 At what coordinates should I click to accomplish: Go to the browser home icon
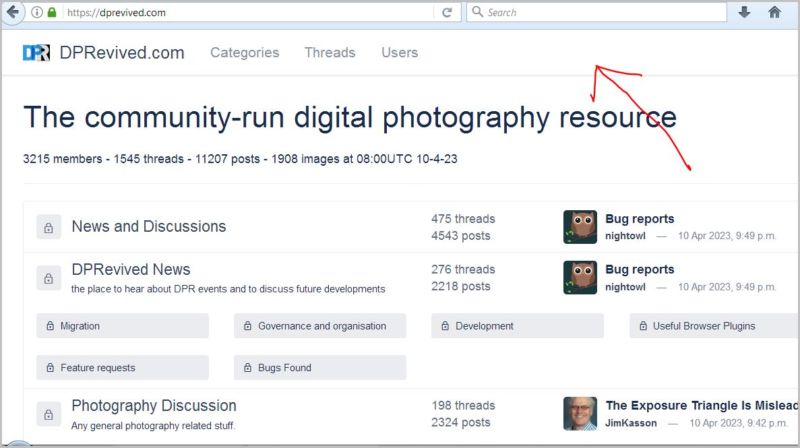(x=774, y=12)
